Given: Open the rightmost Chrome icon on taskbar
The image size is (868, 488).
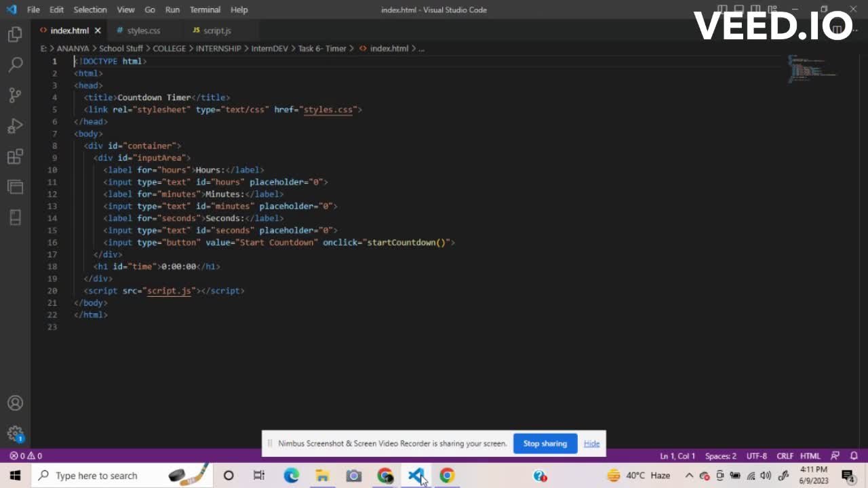Looking at the screenshot, I should [x=447, y=476].
